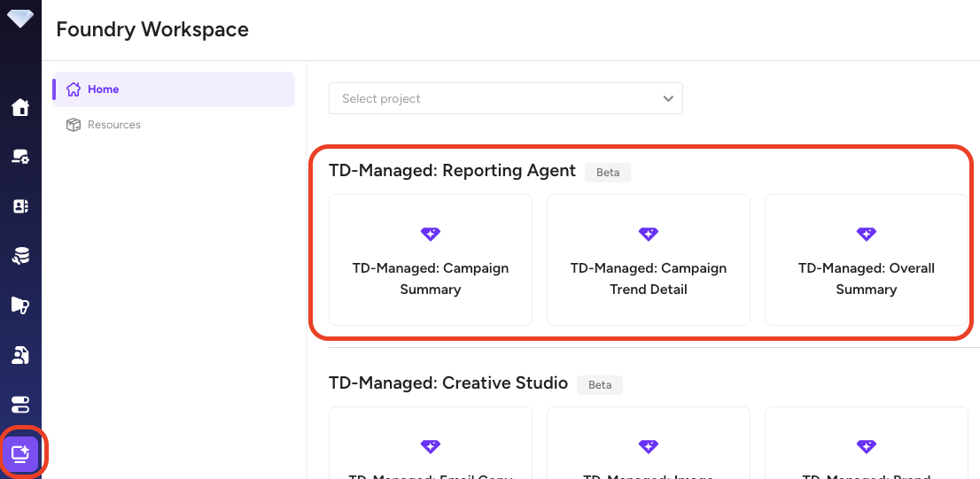Open the megaphone campaigns icon in the sidebar
980x479 pixels.
tap(20, 305)
